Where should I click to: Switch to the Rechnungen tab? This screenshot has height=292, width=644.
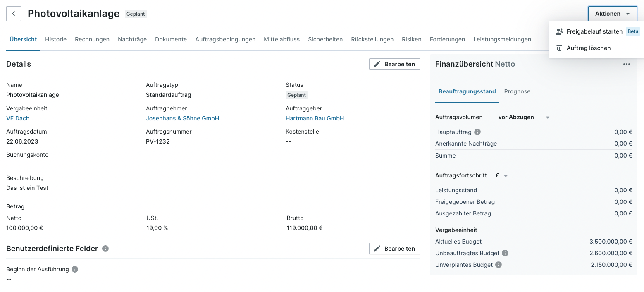pyautogui.click(x=92, y=39)
